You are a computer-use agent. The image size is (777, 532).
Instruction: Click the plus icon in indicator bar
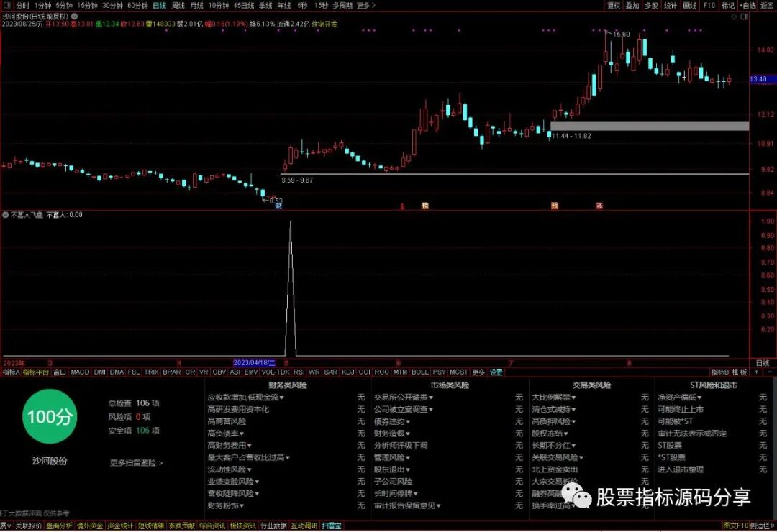757,372
